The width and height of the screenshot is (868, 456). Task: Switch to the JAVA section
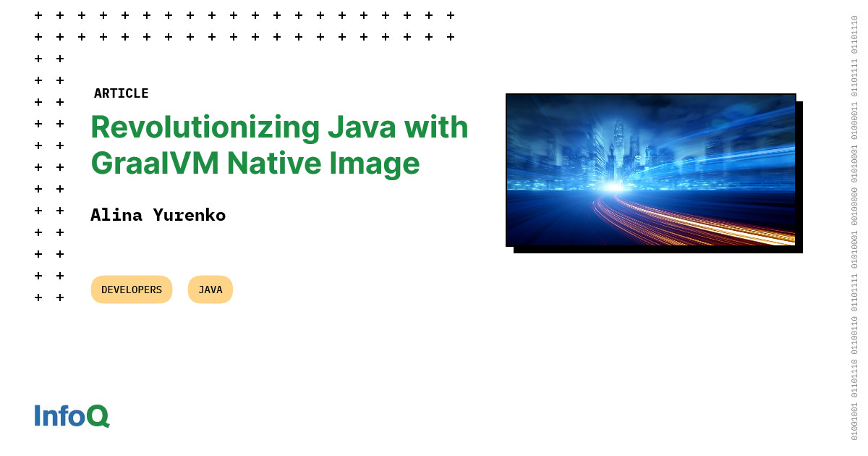point(210,289)
